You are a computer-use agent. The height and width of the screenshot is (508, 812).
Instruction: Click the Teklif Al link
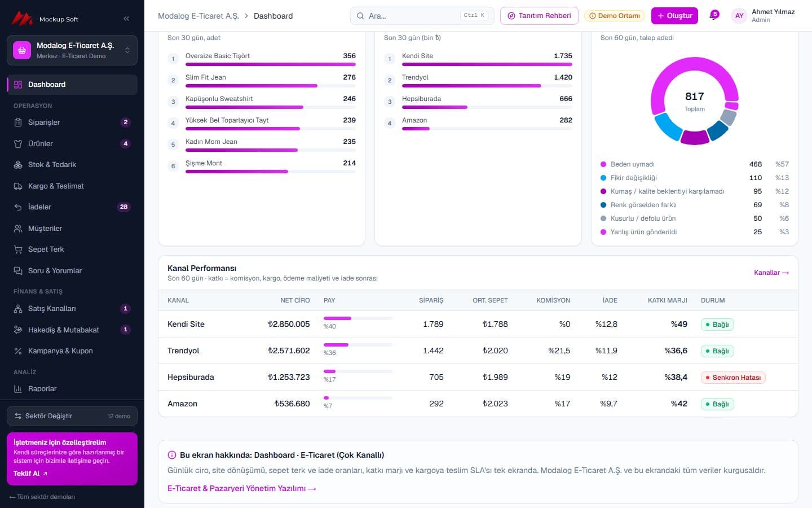click(x=30, y=474)
